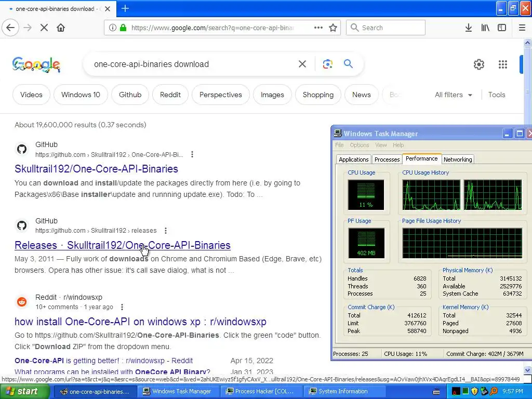Switch to Process Hacker taskbar button
Image resolution: width=532 pixels, height=399 pixels.
pos(262,392)
